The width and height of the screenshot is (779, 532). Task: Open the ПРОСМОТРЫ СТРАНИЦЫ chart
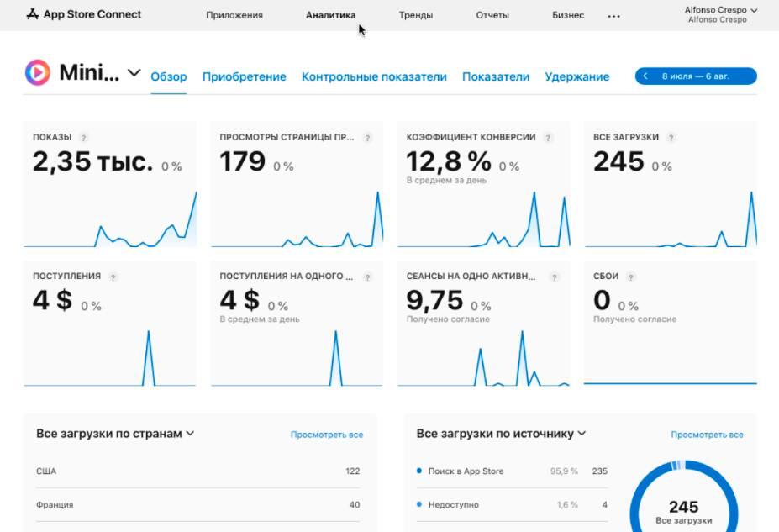point(297,219)
